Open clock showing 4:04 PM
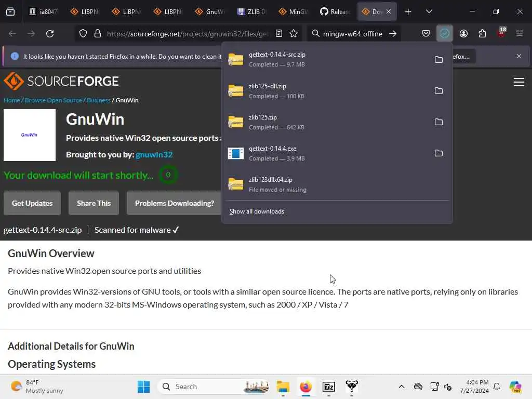This screenshot has height=399, width=532. click(x=474, y=387)
